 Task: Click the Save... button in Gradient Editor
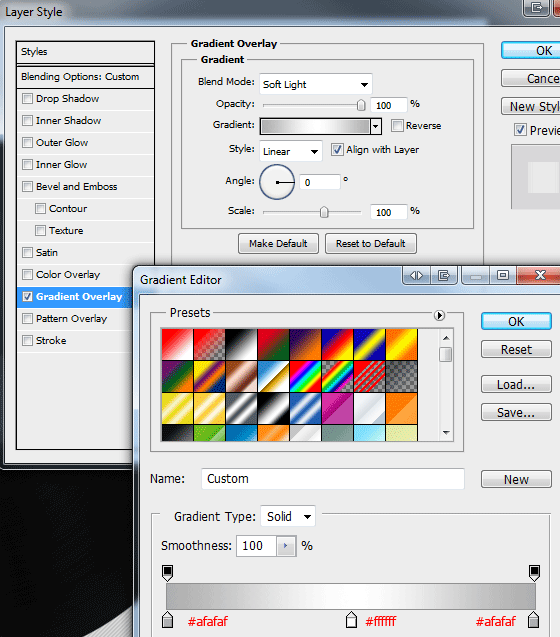click(x=516, y=412)
